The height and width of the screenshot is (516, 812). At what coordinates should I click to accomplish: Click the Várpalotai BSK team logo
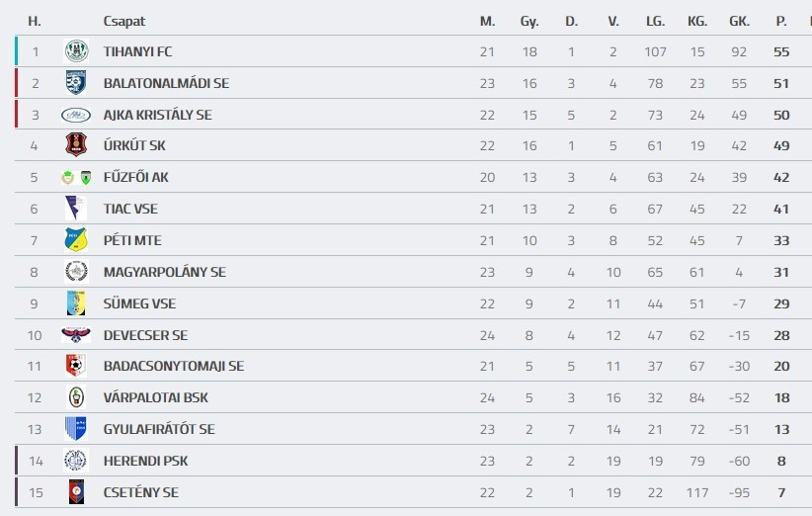click(x=76, y=397)
